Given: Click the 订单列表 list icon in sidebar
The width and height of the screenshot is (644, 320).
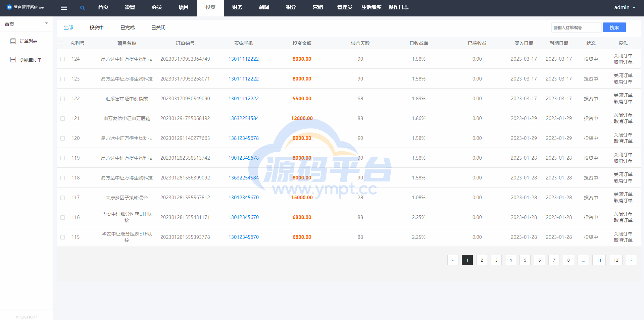Looking at the screenshot, I should 13,41.
